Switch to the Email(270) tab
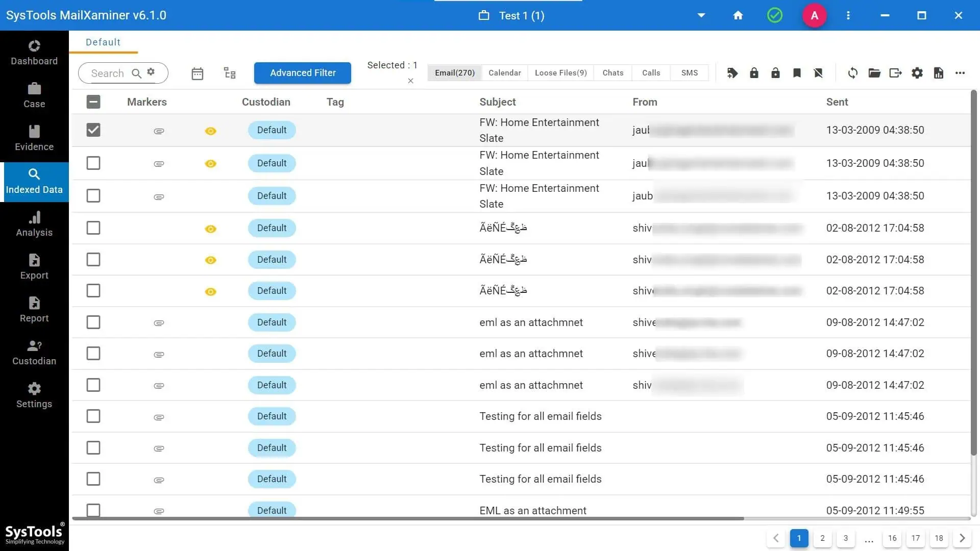The height and width of the screenshot is (551, 980). coord(455,73)
